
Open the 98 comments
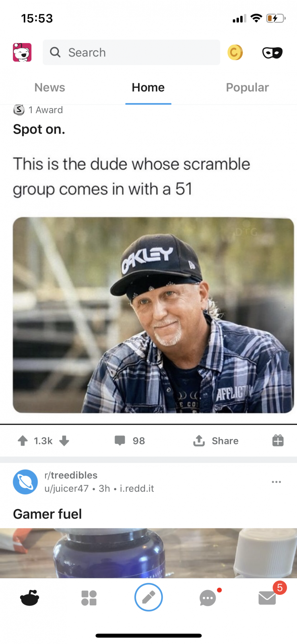tap(130, 441)
